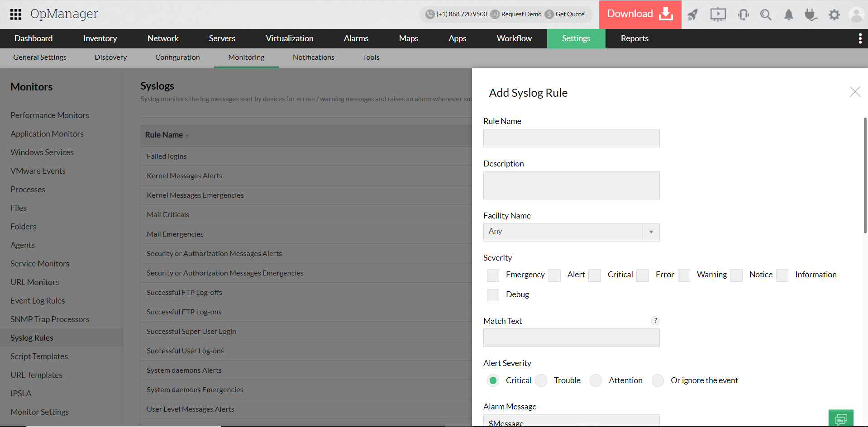The height and width of the screenshot is (427, 868).
Task: Open search with the magnifier icon
Action: [766, 14]
